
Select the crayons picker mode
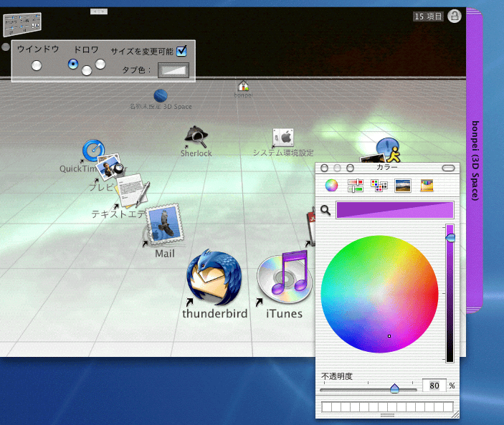pyautogui.click(x=427, y=186)
